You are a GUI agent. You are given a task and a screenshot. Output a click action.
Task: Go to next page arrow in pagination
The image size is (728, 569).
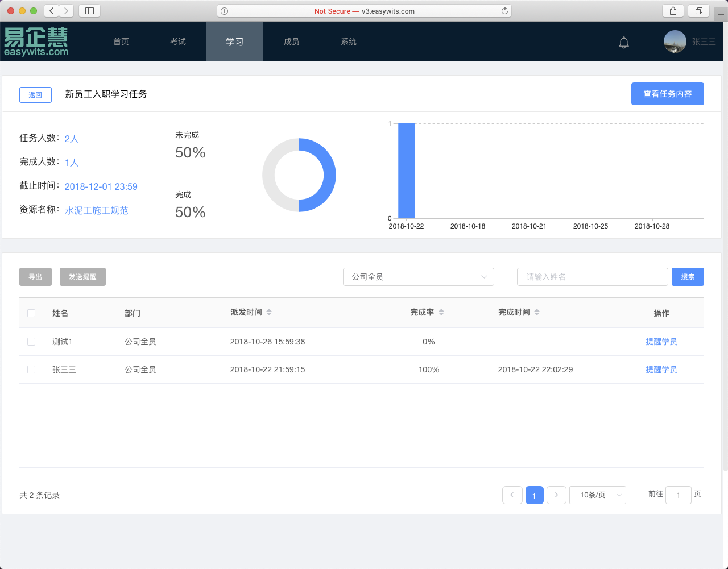pos(556,495)
